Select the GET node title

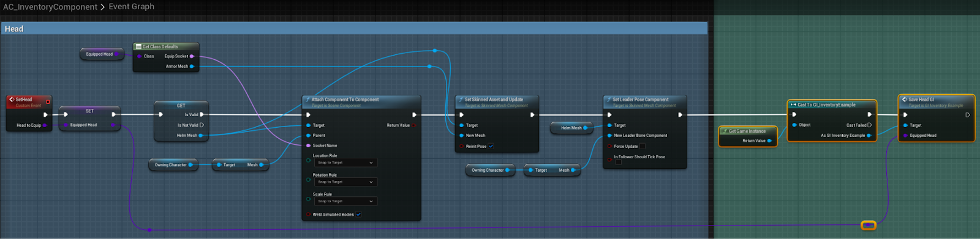(181, 105)
